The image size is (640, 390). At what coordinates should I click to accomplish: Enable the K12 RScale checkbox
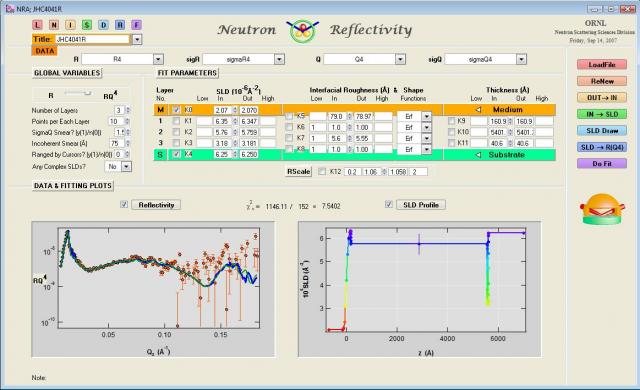(x=322, y=171)
